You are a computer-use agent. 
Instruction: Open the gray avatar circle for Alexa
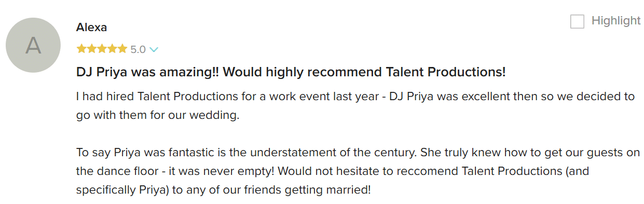[33, 45]
